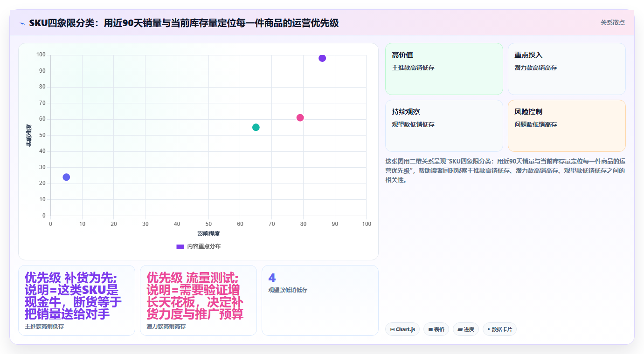Open the 持续观察 quadrant card
644x354 pixels.
tap(444, 126)
